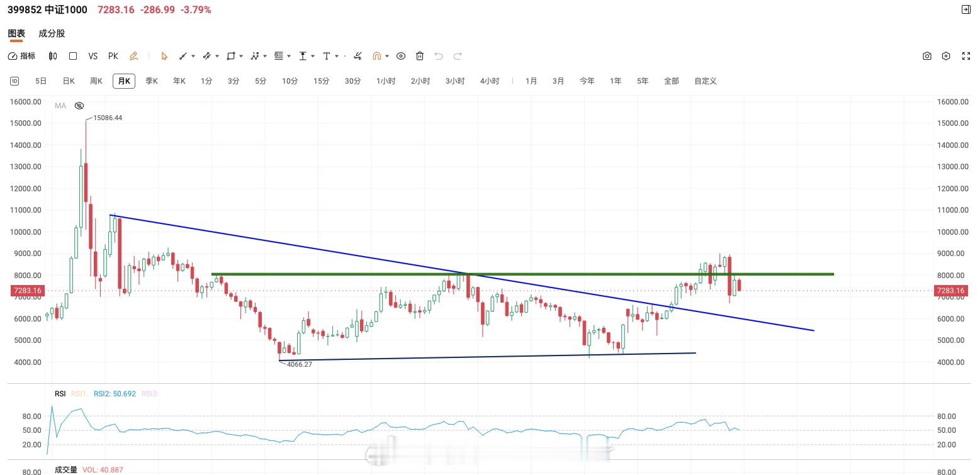Switch to the 成分股 tab

point(52,33)
